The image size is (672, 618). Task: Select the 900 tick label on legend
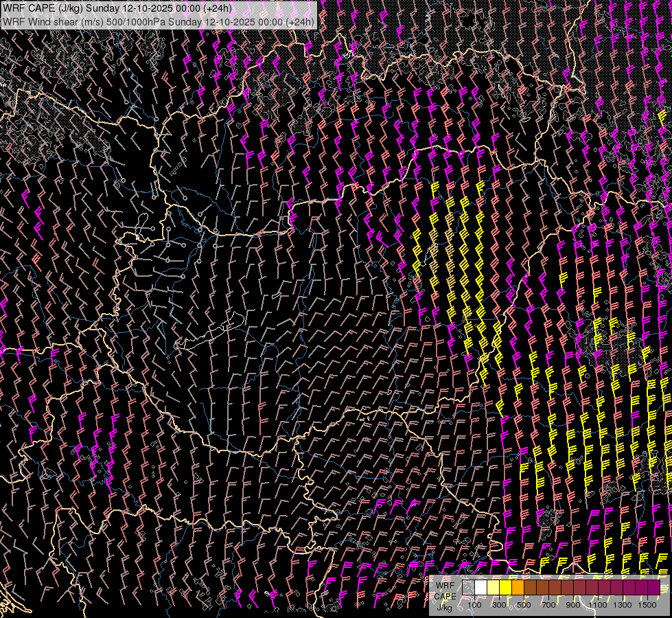[x=573, y=605]
